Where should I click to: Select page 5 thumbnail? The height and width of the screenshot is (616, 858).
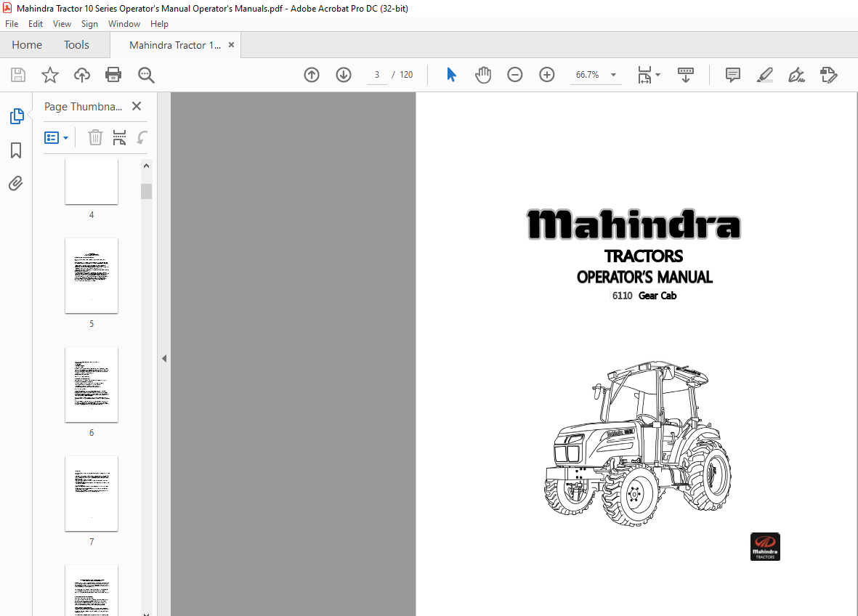92,276
